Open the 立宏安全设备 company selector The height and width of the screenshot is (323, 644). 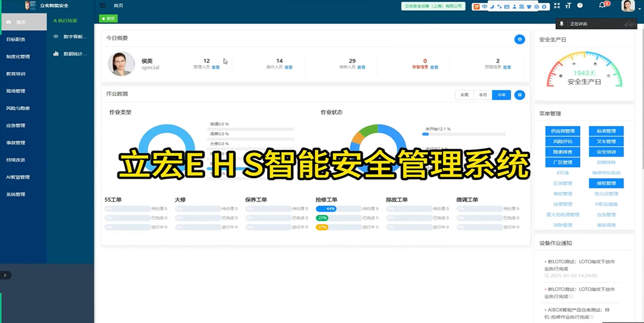(432, 6)
